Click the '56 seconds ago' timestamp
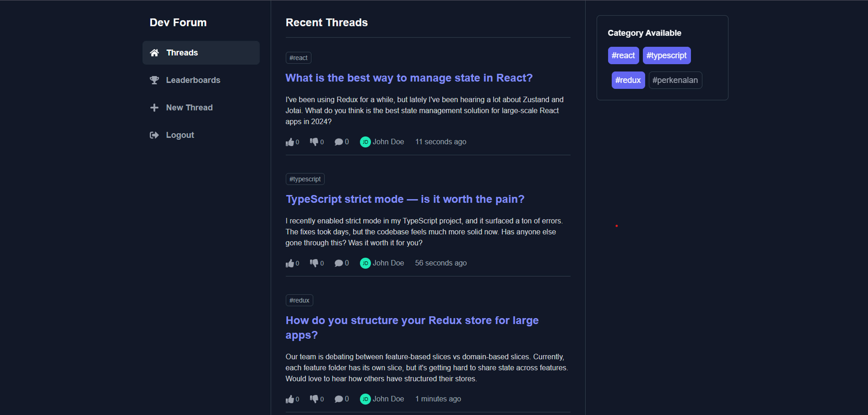Image resolution: width=868 pixels, height=415 pixels. [441, 263]
